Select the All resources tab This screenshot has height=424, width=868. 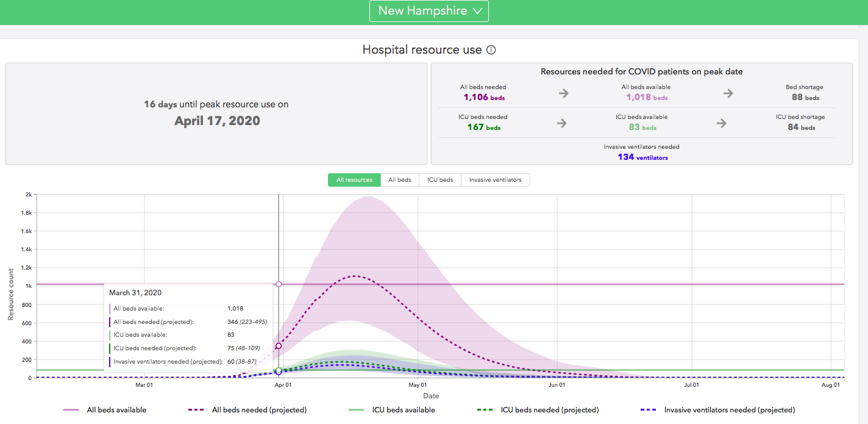click(x=354, y=180)
